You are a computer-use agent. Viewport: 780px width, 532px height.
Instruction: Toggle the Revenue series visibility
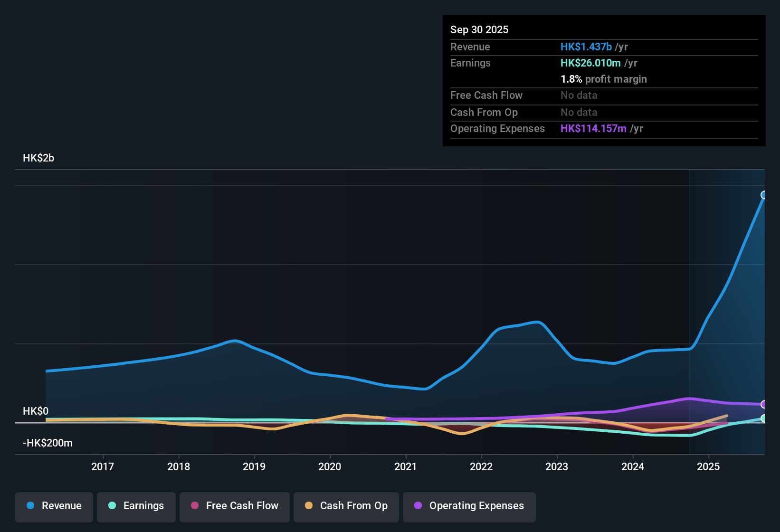pyautogui.click(x=54, y=506)
